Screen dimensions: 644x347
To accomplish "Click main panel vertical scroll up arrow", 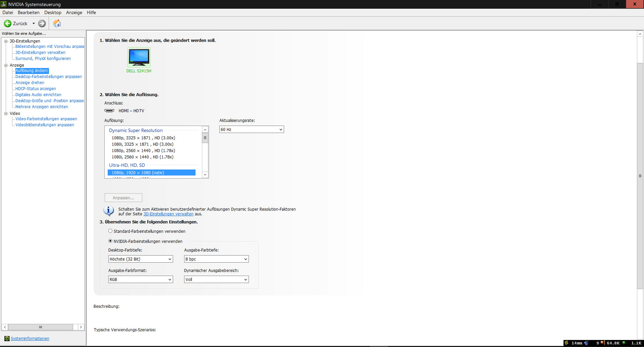I will [x=640, y=34].
